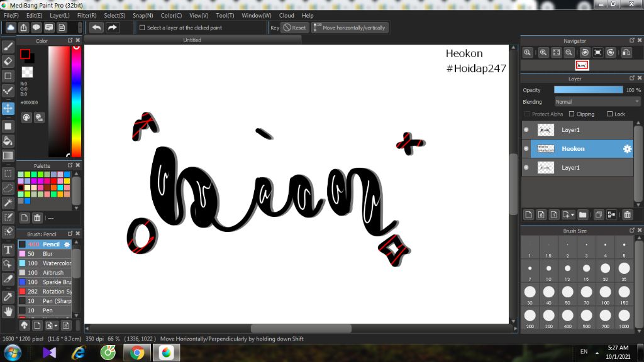The image size is (644, 362).
Task: Close the Palette panel
Action: point(77,165)
